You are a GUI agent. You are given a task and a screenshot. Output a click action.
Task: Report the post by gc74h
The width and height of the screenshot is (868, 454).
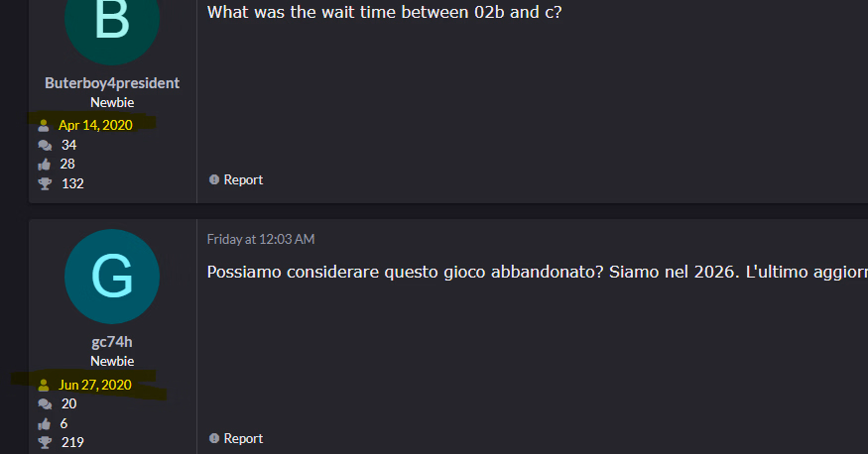(x=236, y=438)
